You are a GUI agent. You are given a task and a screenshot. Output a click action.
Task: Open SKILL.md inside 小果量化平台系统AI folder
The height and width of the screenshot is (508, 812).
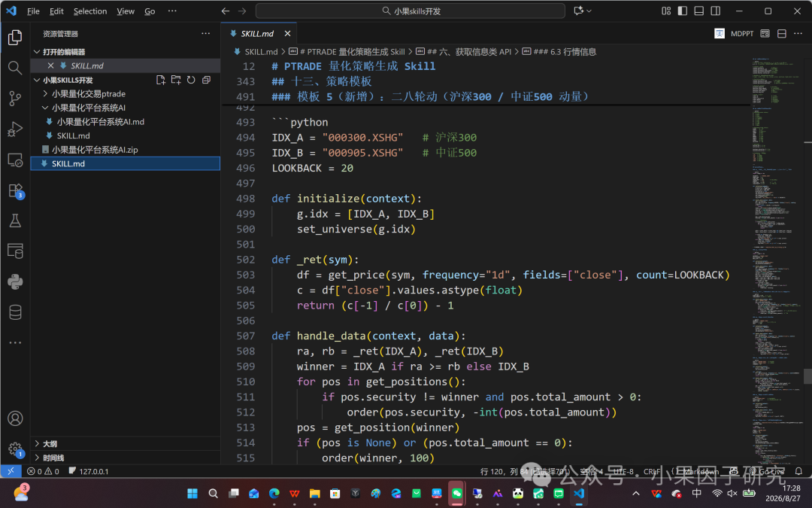tap(126, 135)
